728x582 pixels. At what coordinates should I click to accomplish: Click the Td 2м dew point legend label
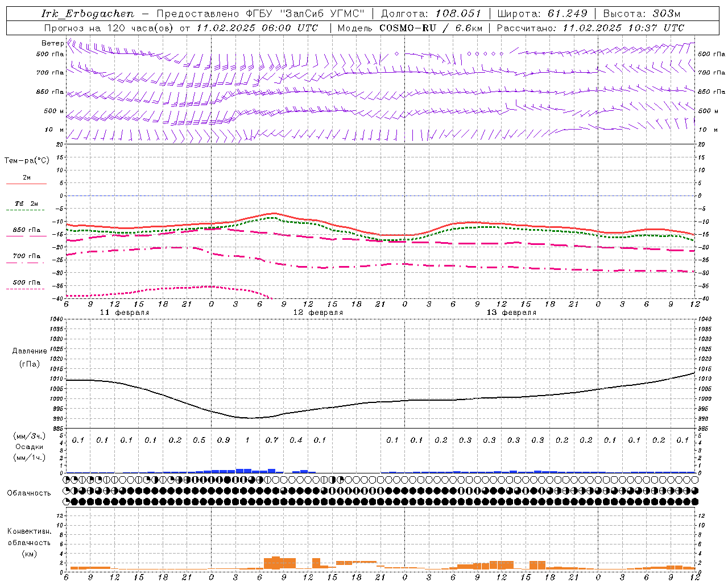coord(26,203)
